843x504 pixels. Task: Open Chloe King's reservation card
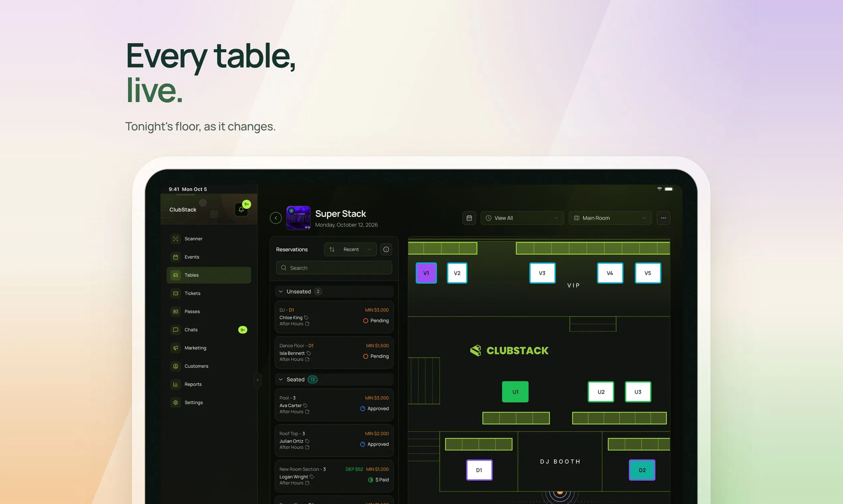pos(334,317)
